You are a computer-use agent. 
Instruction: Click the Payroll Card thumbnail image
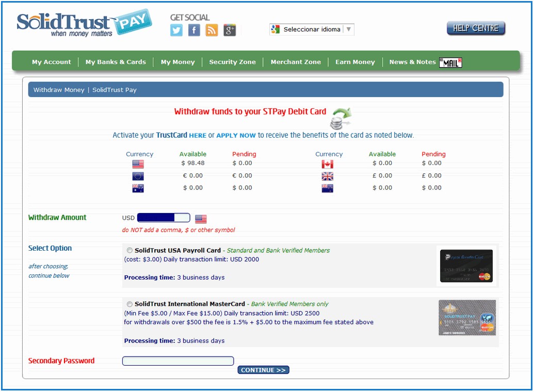pos(466,266)
